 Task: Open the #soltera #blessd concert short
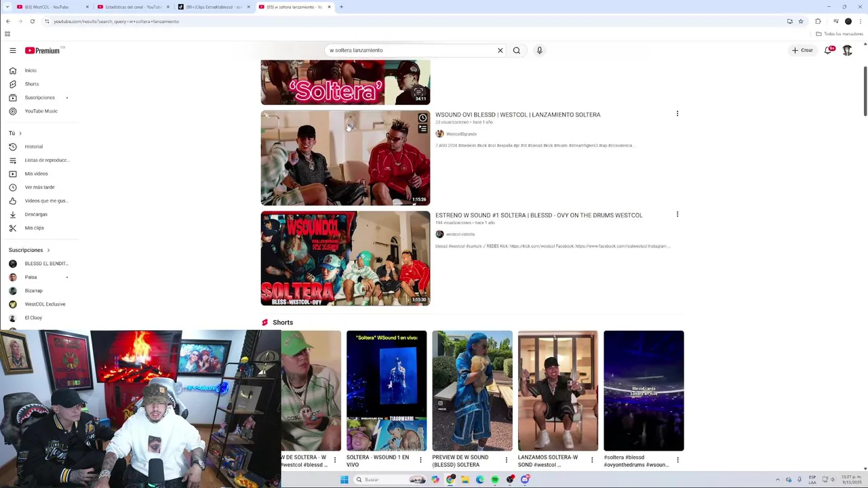pos(644,390)
